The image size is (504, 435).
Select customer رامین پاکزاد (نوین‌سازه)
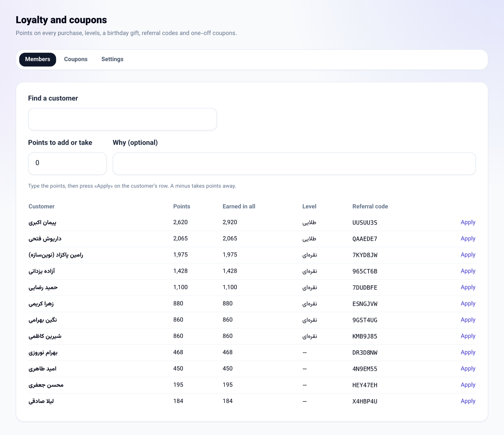pyautogui.click(x=56, y=255)
